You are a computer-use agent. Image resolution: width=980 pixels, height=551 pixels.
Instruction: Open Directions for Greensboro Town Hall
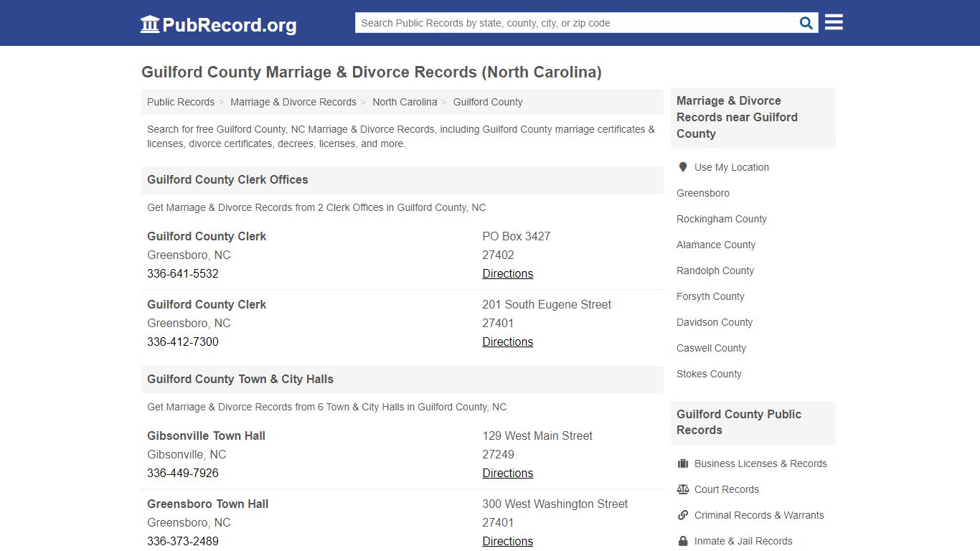(x=508, y=541)
